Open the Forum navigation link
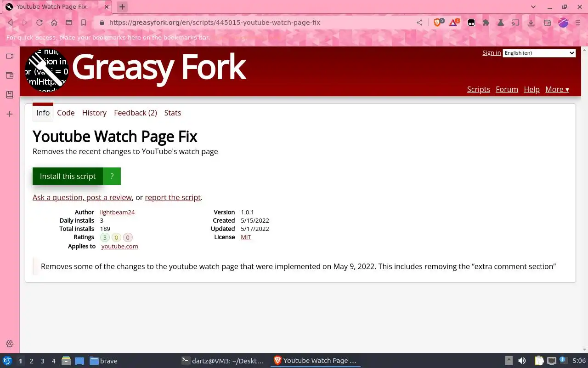 pos(507,89)
